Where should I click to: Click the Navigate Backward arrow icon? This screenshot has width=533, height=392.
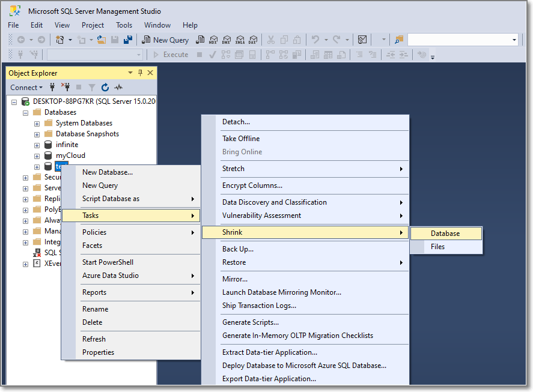coord(21,40)
